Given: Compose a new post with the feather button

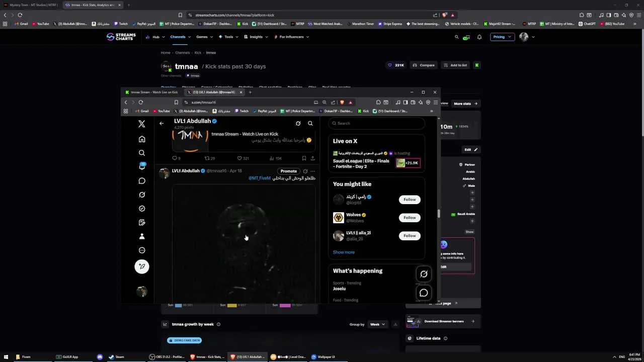Looking at the screenshot, I should pos(142,266).
